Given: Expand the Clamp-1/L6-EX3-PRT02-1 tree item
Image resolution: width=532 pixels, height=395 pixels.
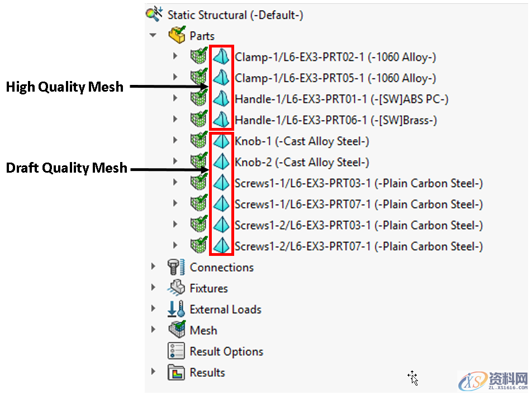Looking at the screenshot, I should click(174, 56).
